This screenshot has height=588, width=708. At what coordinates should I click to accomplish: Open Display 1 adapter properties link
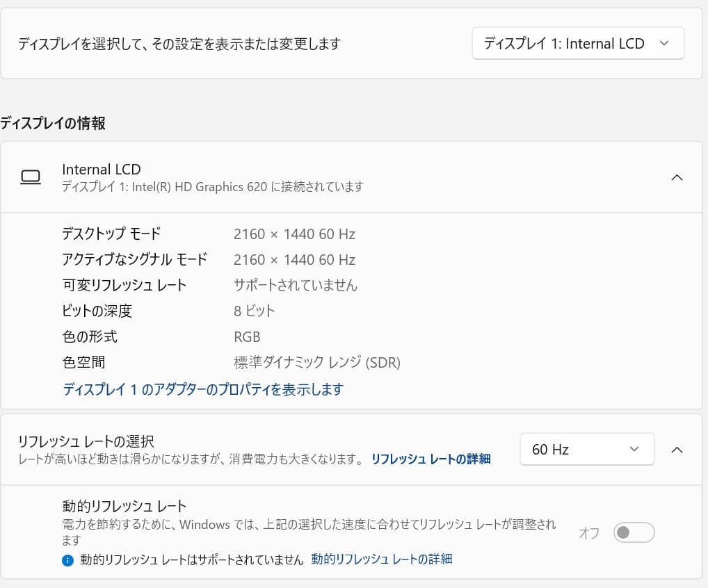tap(202, 389)
